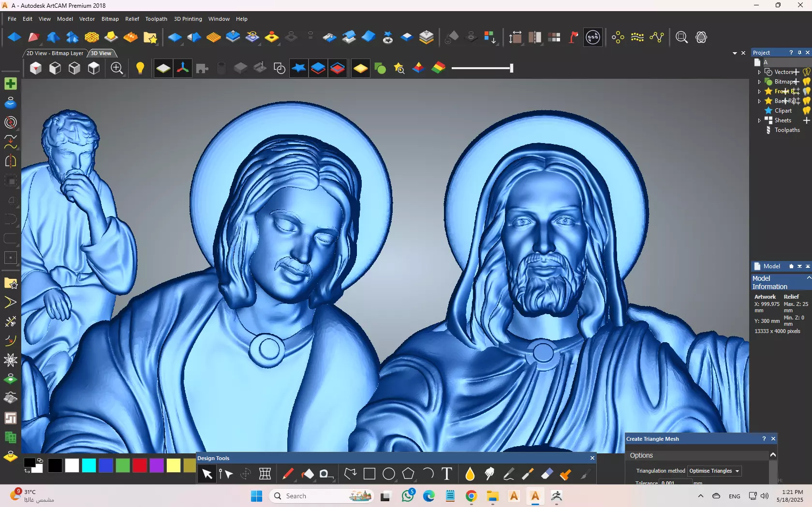This screenshot has width=812, height=507.
Task: Select Toolpaths in the Project tree
Action: pyautogui.click(x=787, y=130)
